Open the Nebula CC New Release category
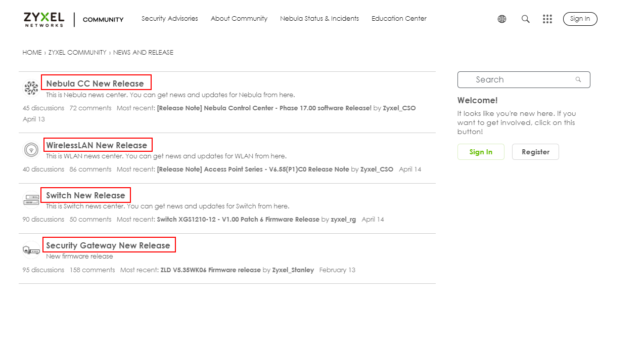The width and height of the screenshot is (644, 341). coord(95,83)
